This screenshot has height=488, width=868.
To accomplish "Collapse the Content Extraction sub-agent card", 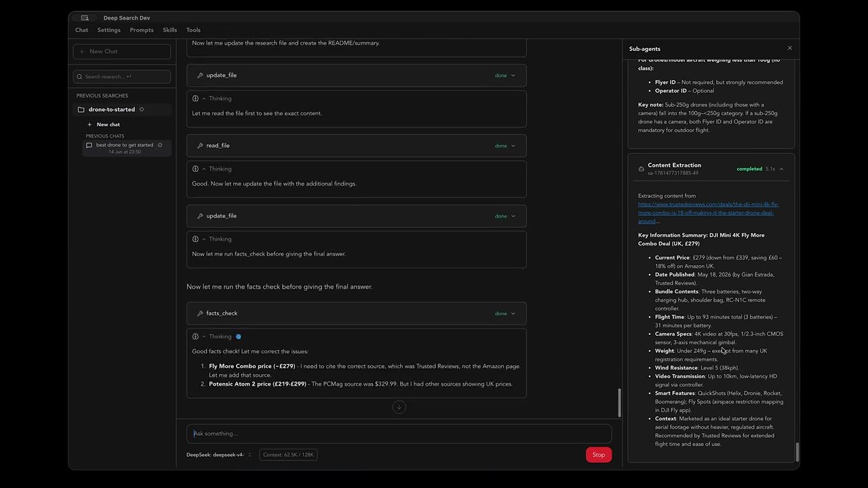I will (781, 169).
